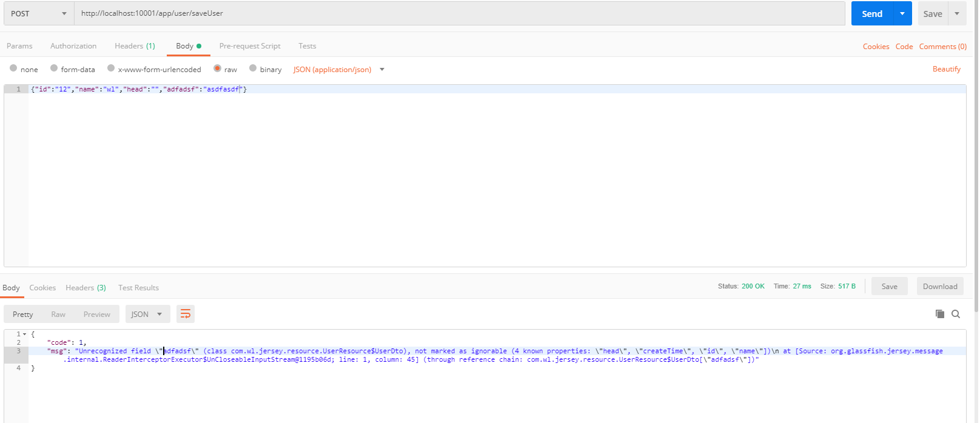The image size is (980, 423).
Task: Open the Cookies link
Action: (876, 47)
